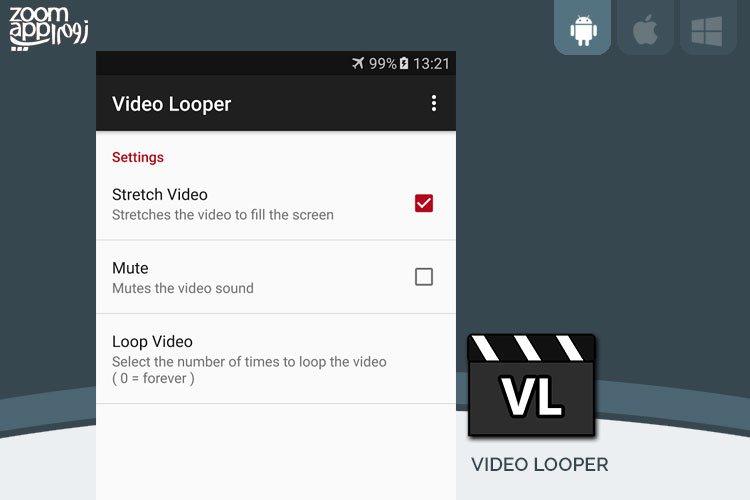Click the '( 0 = forever )' hint text

[x=153, y=378]
